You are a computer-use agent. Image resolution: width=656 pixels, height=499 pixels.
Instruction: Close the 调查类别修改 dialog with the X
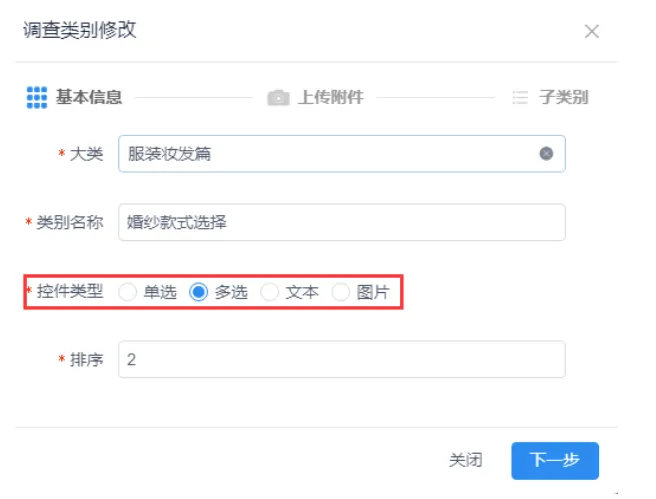(x=592, y=31)
